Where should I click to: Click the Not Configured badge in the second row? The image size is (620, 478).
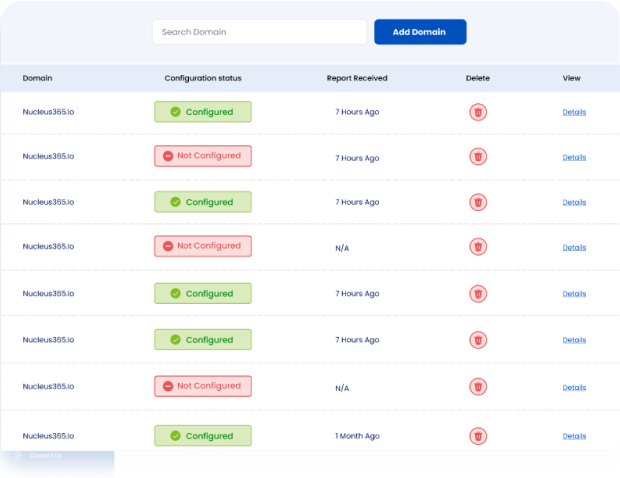coord(202,156)
